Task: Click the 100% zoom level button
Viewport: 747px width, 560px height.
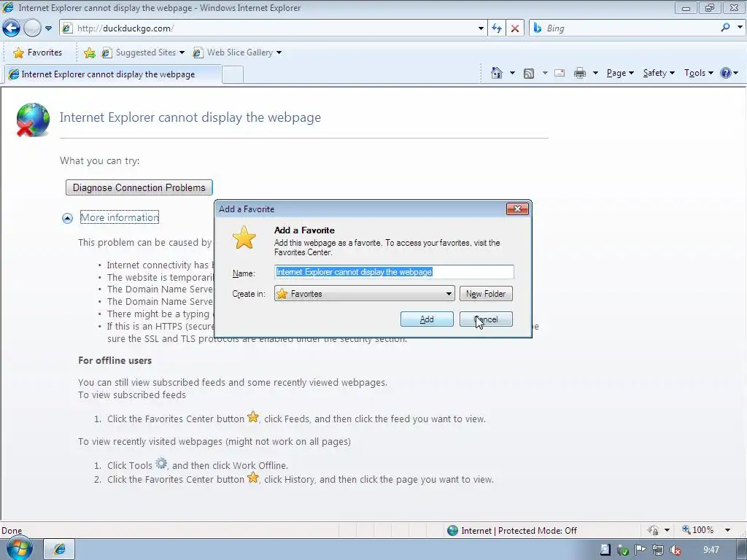Action: pyautogui.click(x=698, y=530)
